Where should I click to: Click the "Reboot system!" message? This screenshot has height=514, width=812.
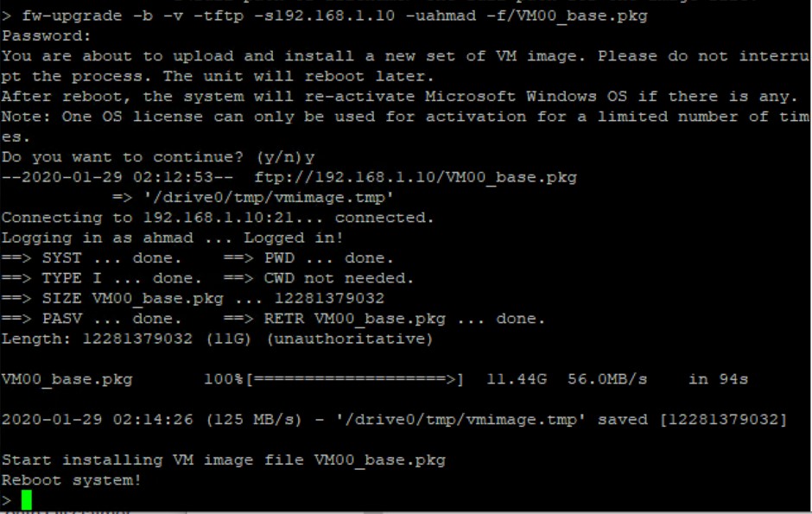[71, 479]
